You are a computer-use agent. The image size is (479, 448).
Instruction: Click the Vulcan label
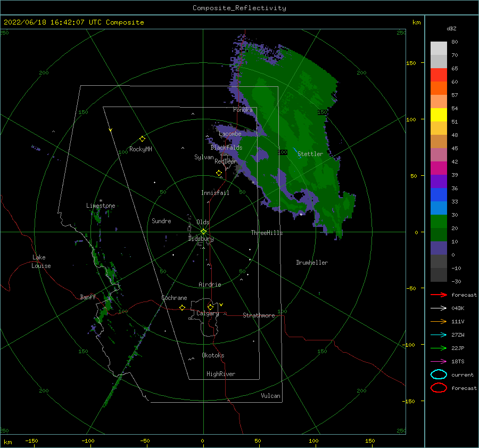click(270, 396)
